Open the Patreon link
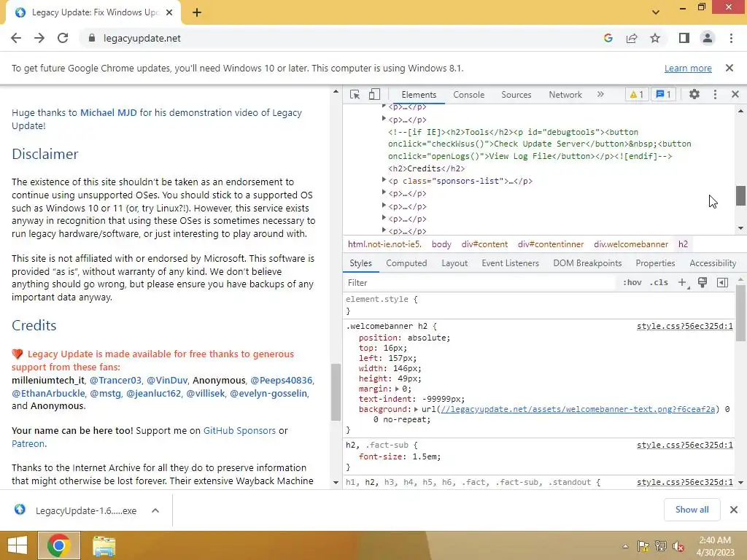The image size is (747, 560). [x=28, y=443]
